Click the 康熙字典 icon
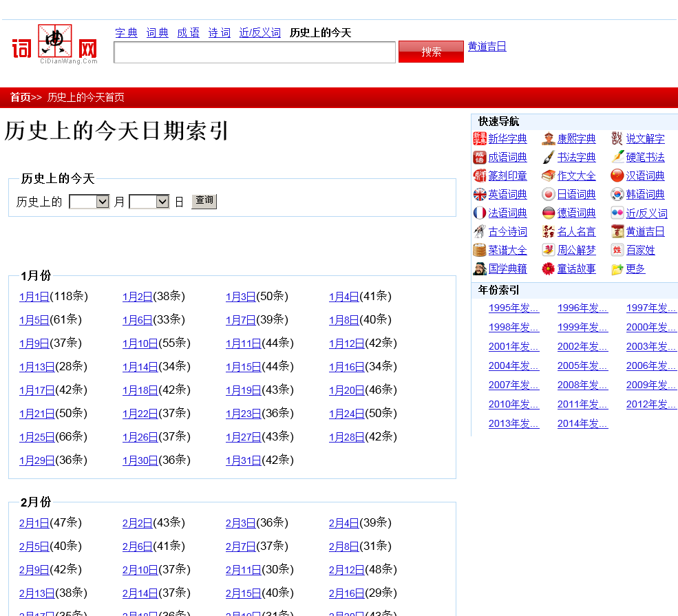This screenshot has height=616, width=678. point(549,139)
